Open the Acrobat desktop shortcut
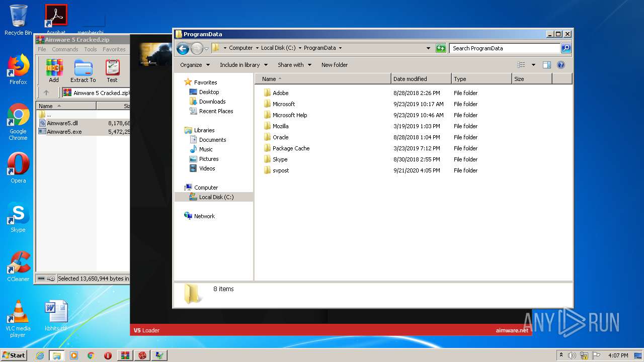 coord(56,20)
